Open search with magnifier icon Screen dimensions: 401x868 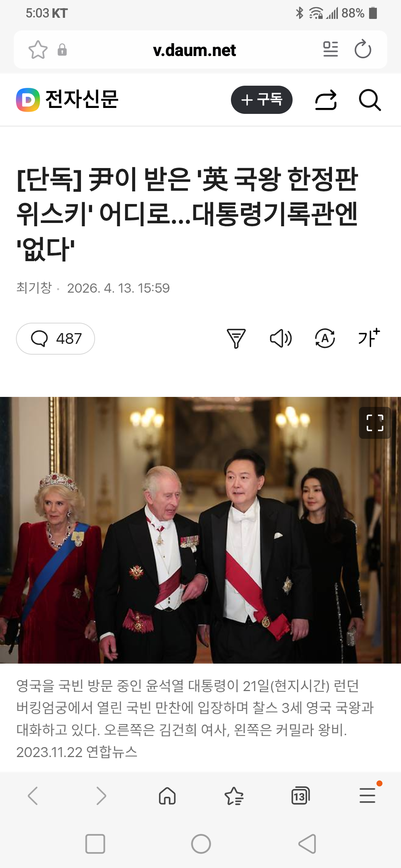click(370, 100)
